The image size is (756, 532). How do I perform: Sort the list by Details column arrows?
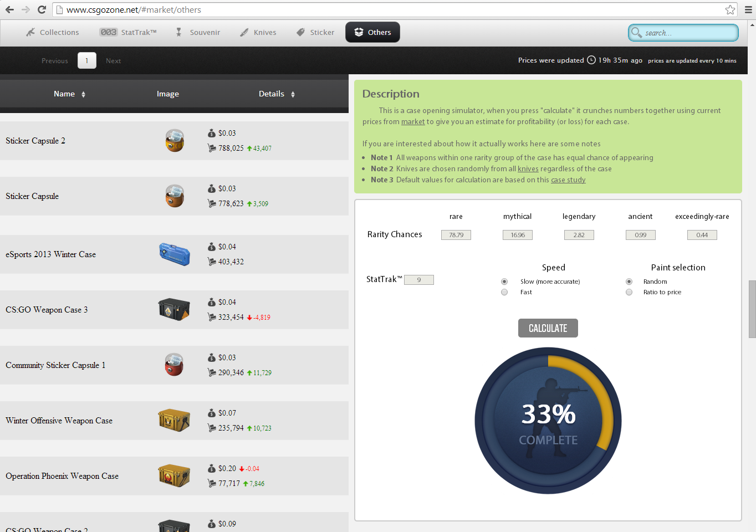[x=293, y=94]
